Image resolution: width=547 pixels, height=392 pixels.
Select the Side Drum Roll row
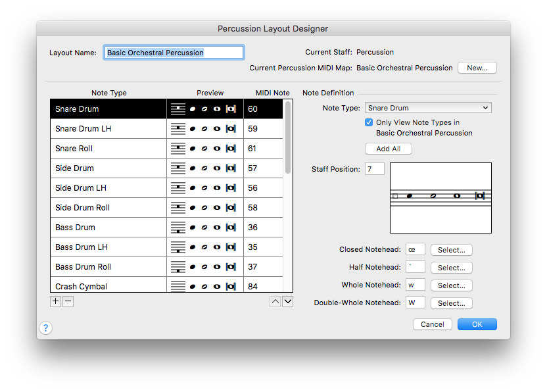pos(167,208)
